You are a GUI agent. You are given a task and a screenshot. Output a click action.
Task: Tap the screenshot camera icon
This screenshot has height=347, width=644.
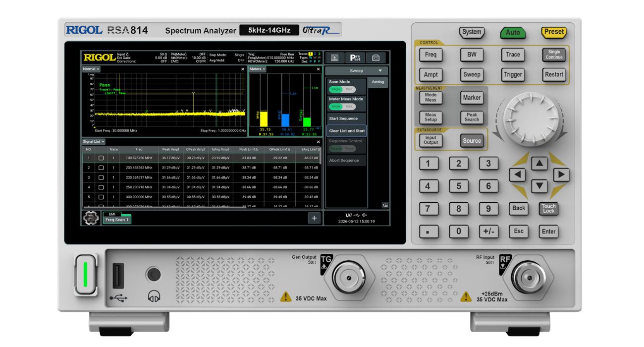(x=376, y=58)
